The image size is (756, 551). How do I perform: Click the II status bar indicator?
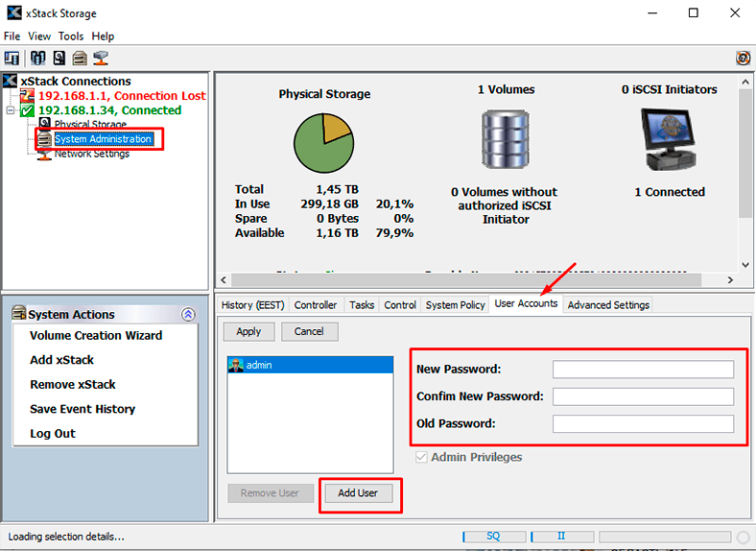point(561,536)
